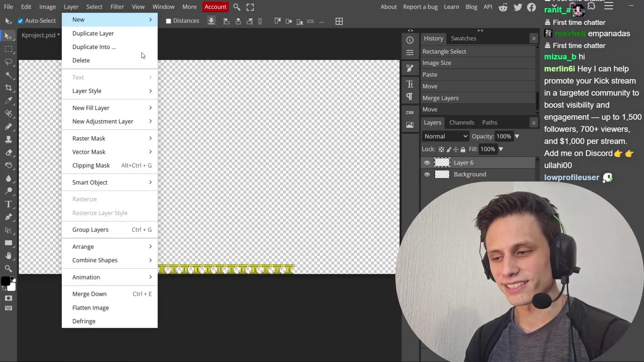Select the Rectangle shape tool
The image size is (644, 362).
click(x=9, y=243)
